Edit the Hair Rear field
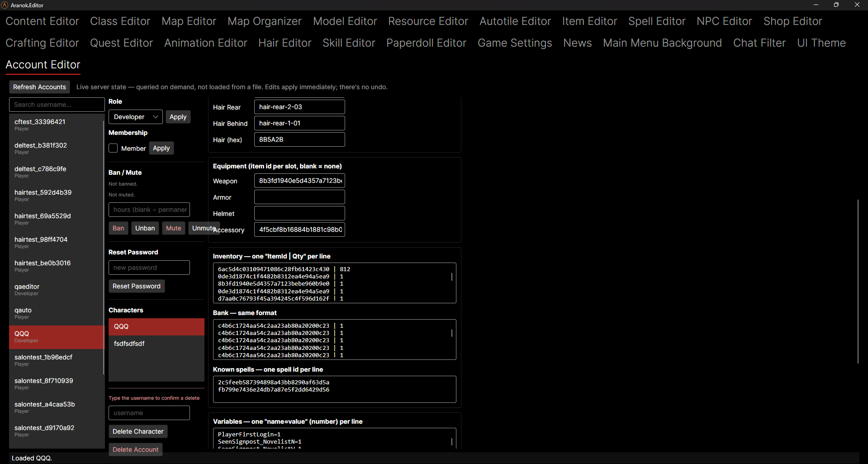Screen dimensions: 868x464 point(299,107)
